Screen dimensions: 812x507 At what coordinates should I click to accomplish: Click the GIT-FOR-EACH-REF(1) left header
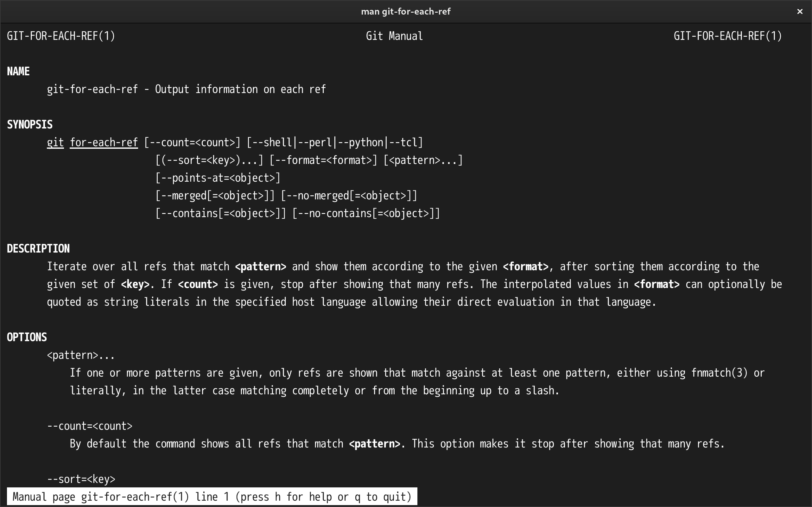[x=62, y=36]
